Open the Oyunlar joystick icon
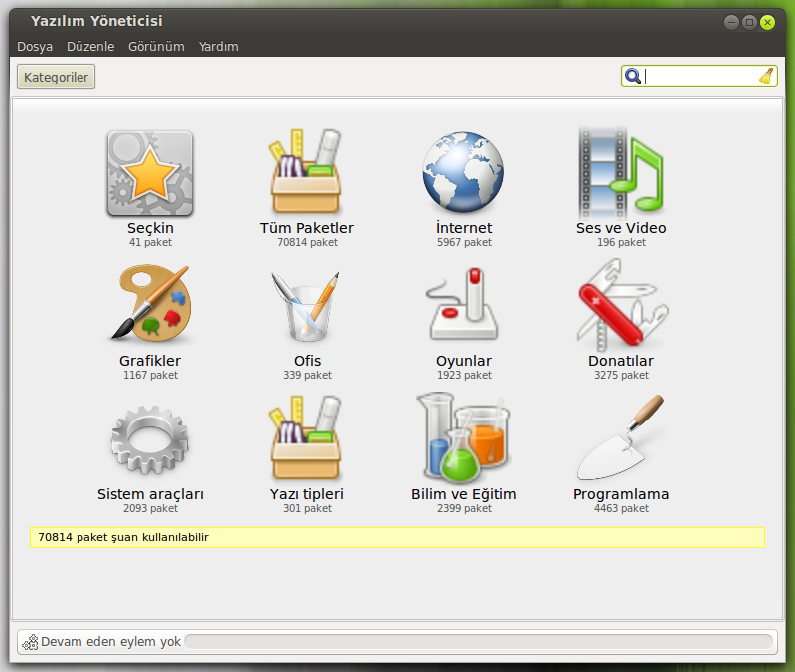The image size is (795, 672). pos(463,304)
